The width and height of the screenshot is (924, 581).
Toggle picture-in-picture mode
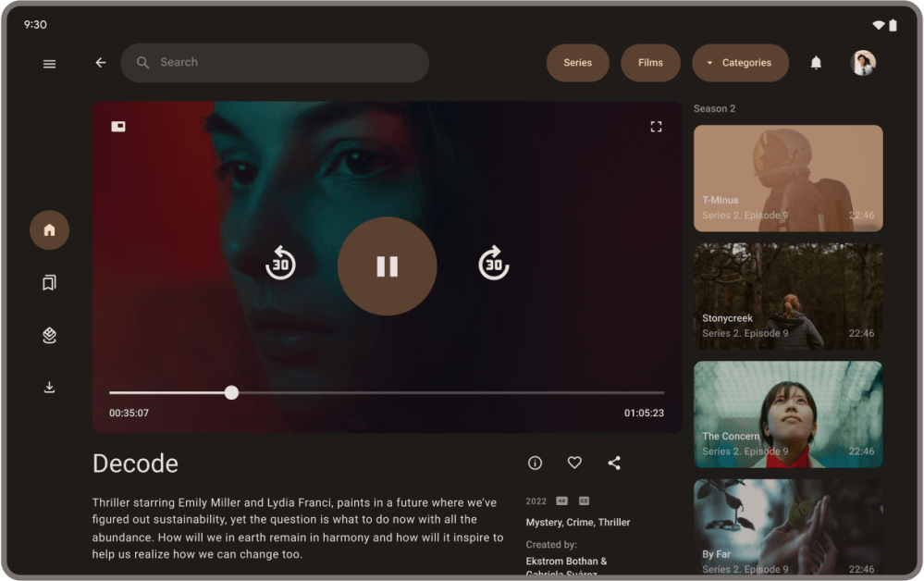tap(118, 127)
